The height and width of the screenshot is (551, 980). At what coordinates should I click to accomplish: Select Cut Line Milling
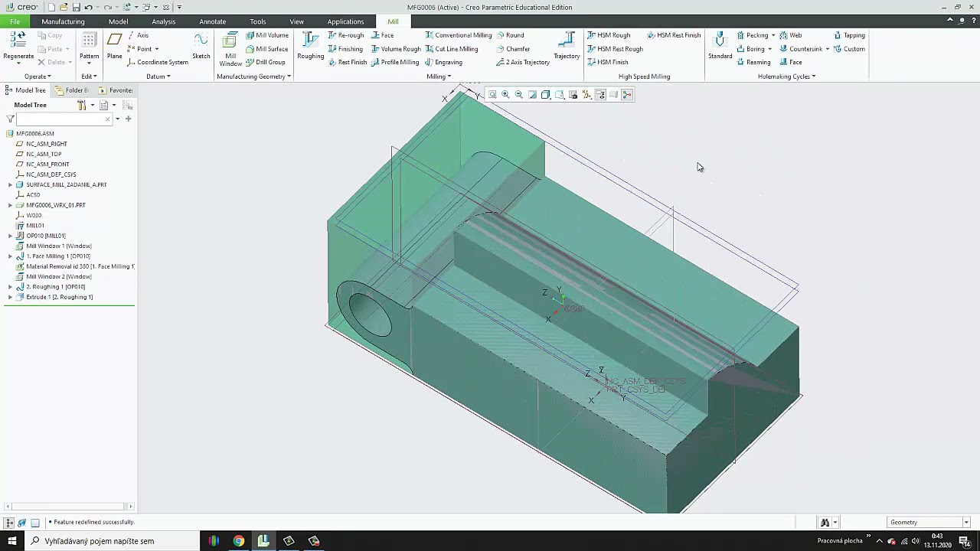pos(452,49)
